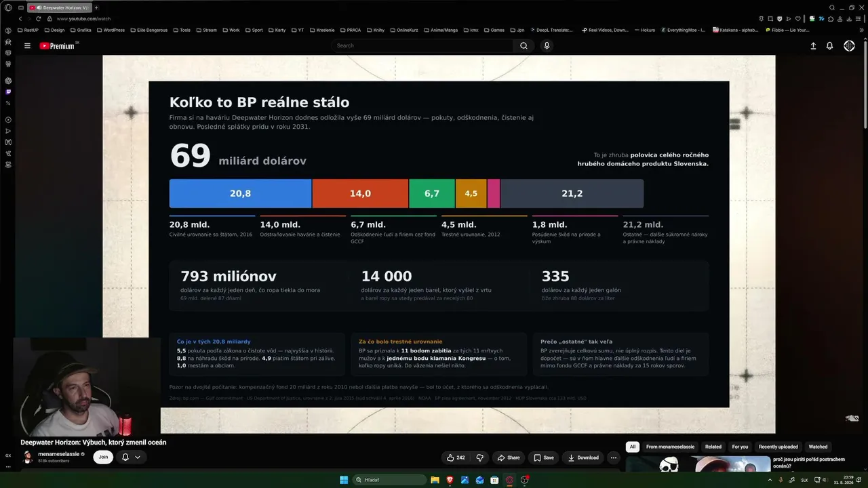Image resolution: width=868 pixels, height=488 pixels.
Task: Open the Anime/Manga bookmarks folder
Action: 441,30
